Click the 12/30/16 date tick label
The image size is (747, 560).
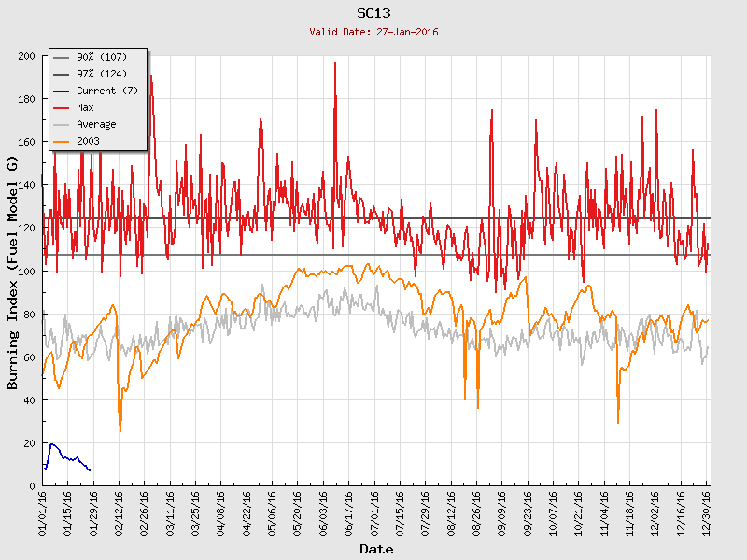coord(706,511)
